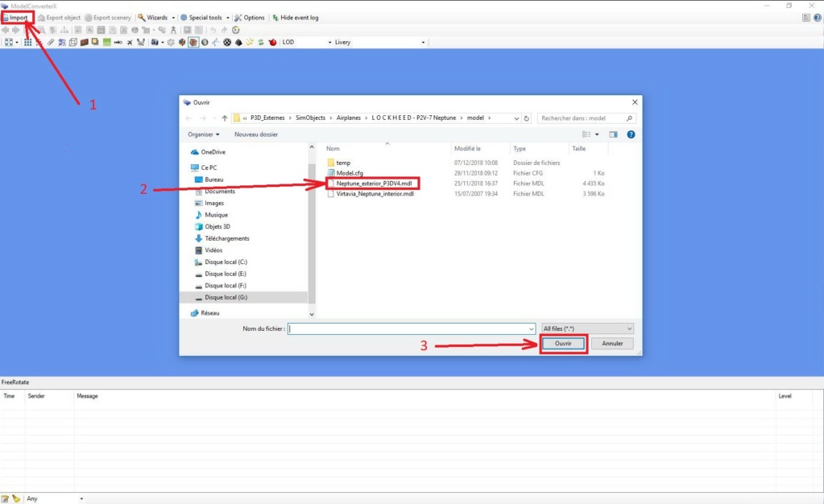Click Hide event log
Image resolution: width=824 pixels, height=504 pixels.
(x=296, y=18)
